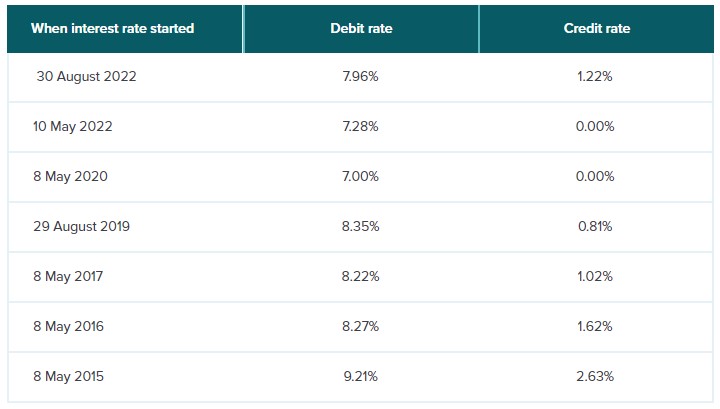Click the 2.63% credit rate value

tap(597, 376)
